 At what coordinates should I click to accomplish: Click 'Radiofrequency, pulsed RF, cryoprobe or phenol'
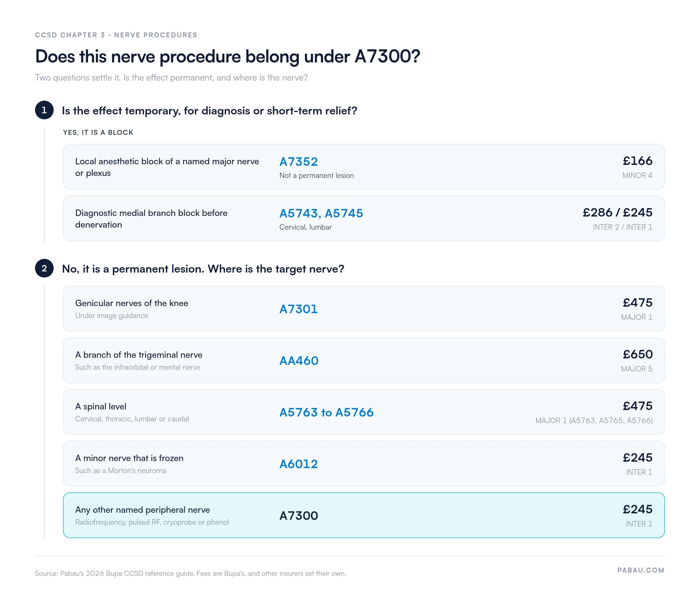click(x=152, y=522)
